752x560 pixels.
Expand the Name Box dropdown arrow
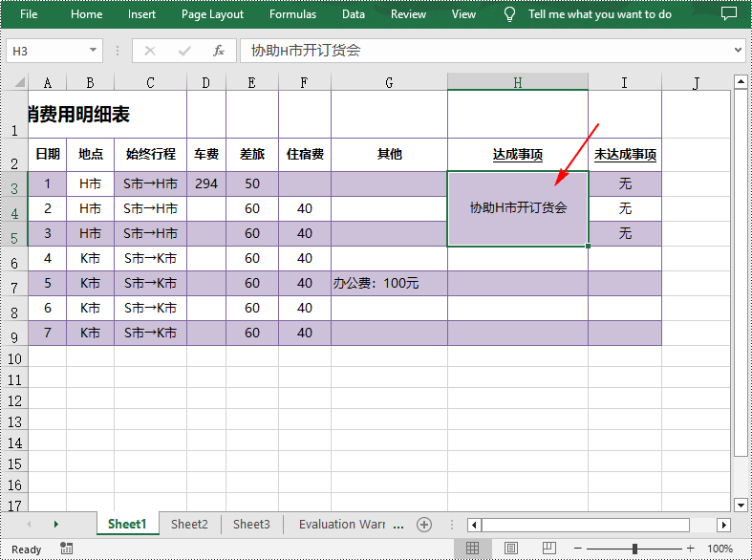tap(93, 51)
